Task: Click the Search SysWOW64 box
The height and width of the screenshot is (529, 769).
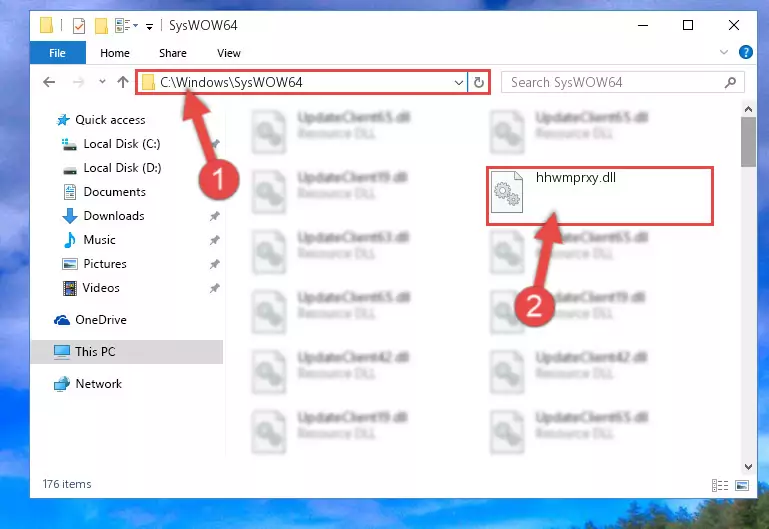Action: (x=622, y=82)
